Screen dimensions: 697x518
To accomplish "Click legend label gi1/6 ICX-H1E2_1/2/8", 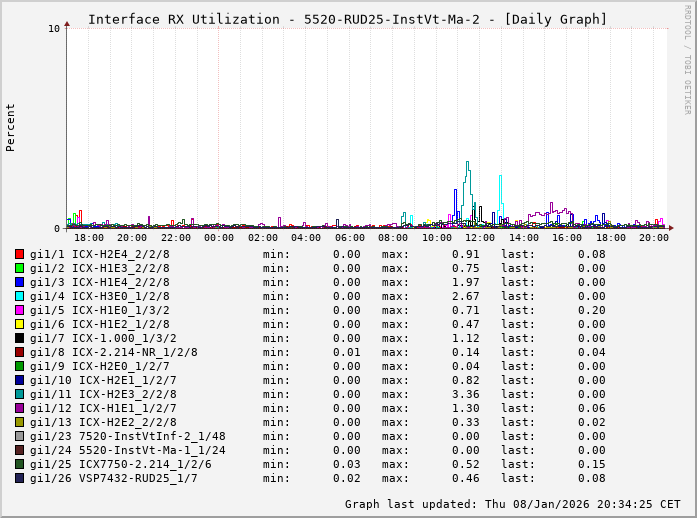I will click(x=100, y=325).
